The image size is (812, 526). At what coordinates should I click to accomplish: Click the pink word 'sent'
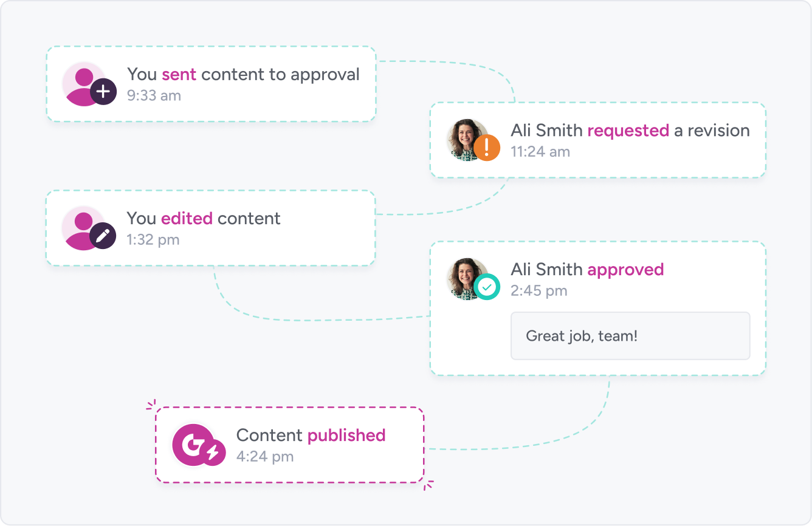coord(179,74)
